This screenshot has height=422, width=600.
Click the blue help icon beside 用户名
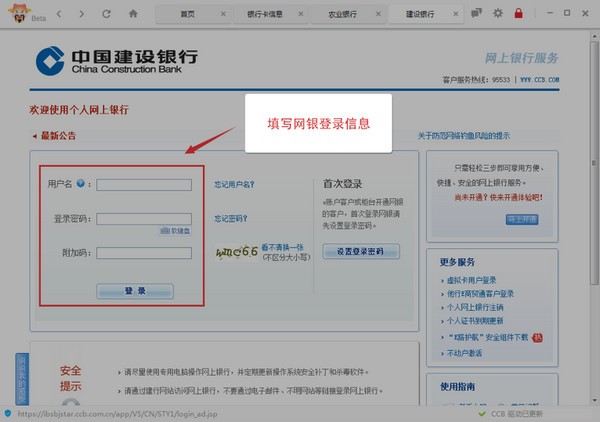click(80, 183)
